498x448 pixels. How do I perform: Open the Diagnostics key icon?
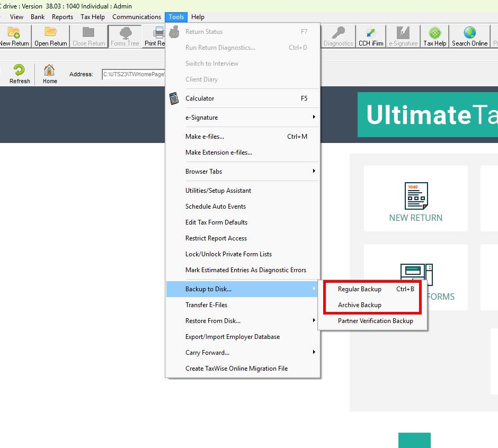click(x=338, y=32)
